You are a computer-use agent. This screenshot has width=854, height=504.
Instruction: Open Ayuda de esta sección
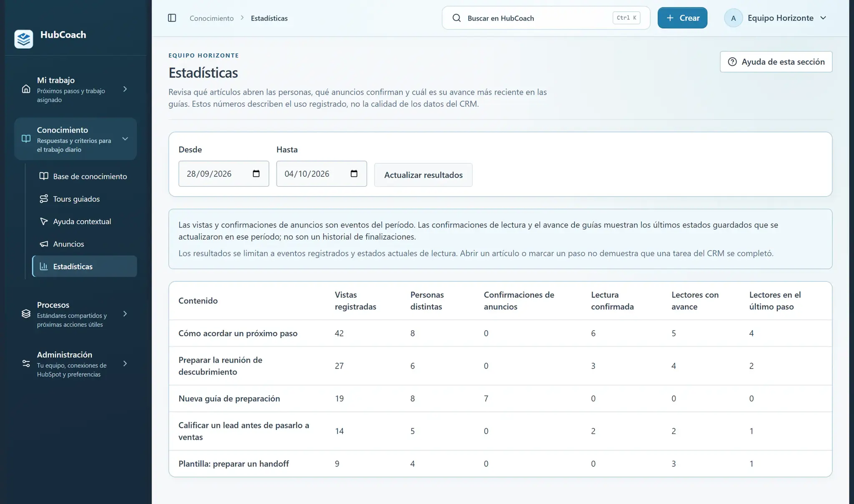[776, 62]
